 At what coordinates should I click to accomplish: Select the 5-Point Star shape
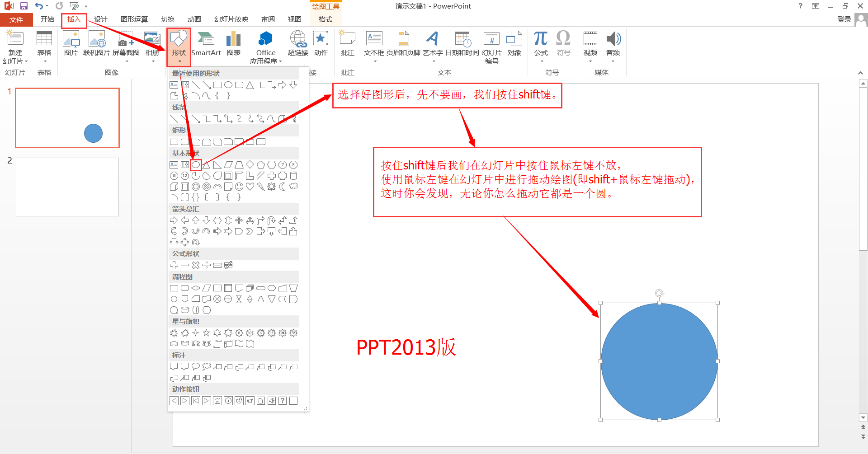coord(207,333)
